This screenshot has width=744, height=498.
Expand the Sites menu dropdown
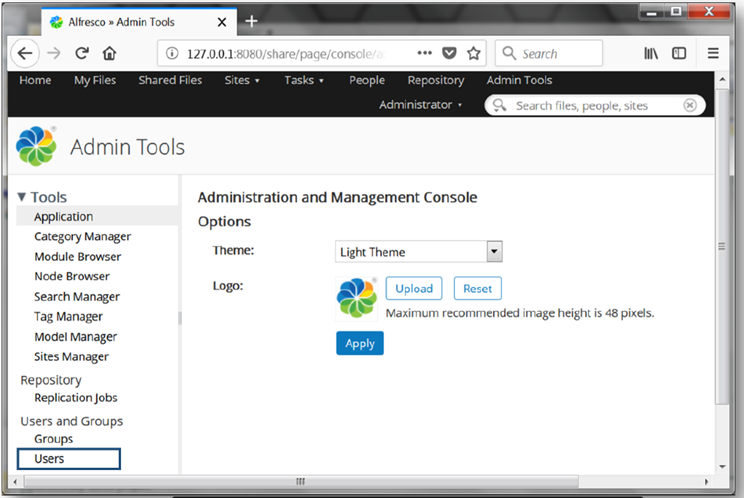point(242,81)
